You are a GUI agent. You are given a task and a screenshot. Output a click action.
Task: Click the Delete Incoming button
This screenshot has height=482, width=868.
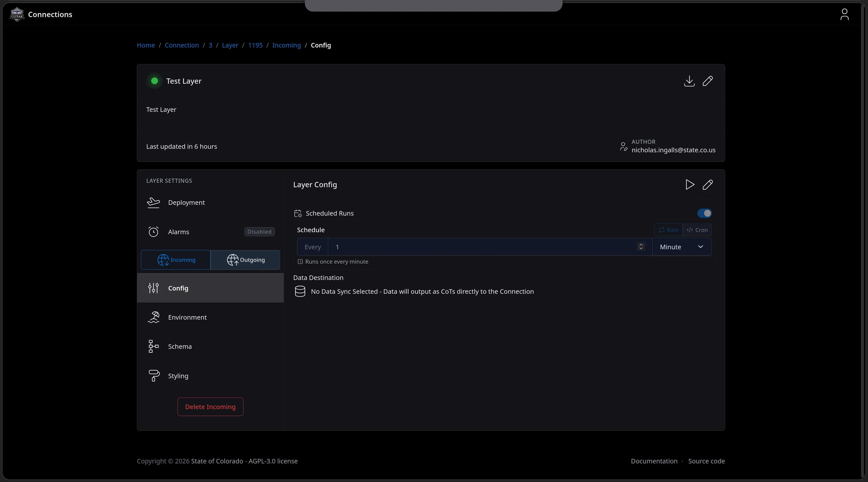tap(210, 407)
